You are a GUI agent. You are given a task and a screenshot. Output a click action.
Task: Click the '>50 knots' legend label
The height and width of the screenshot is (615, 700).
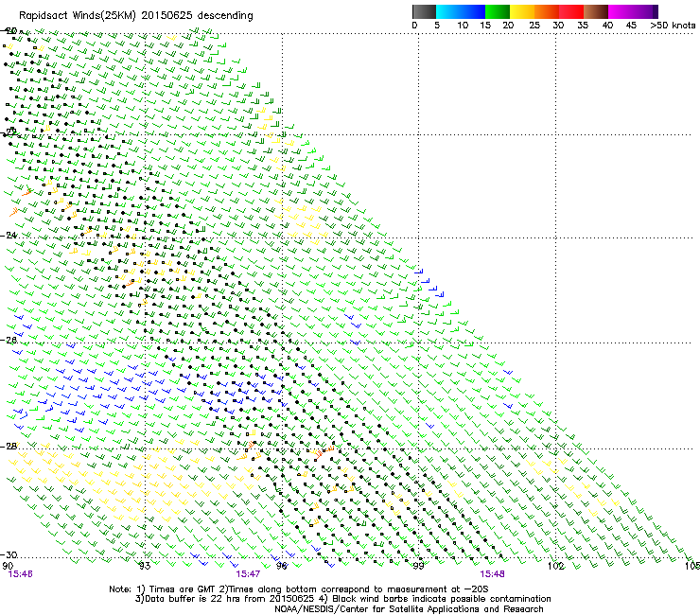pyautogui.click(x=673, y=26)
